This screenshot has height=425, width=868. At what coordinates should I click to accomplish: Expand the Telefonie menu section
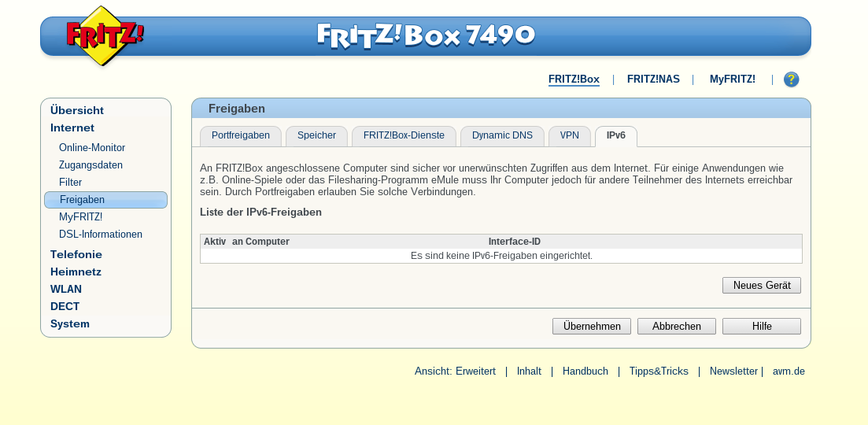(x=76, y=255)
